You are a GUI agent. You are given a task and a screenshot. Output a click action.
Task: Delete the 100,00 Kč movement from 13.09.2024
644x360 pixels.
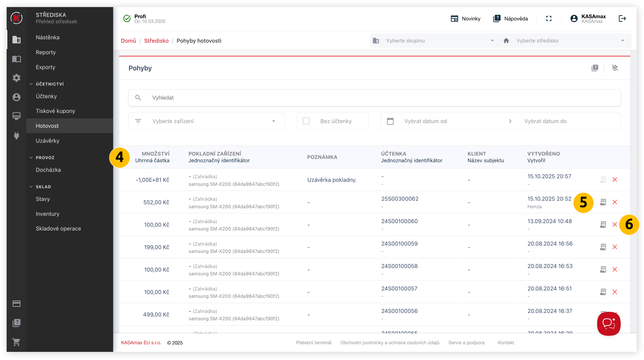click(x=614, y=224)
